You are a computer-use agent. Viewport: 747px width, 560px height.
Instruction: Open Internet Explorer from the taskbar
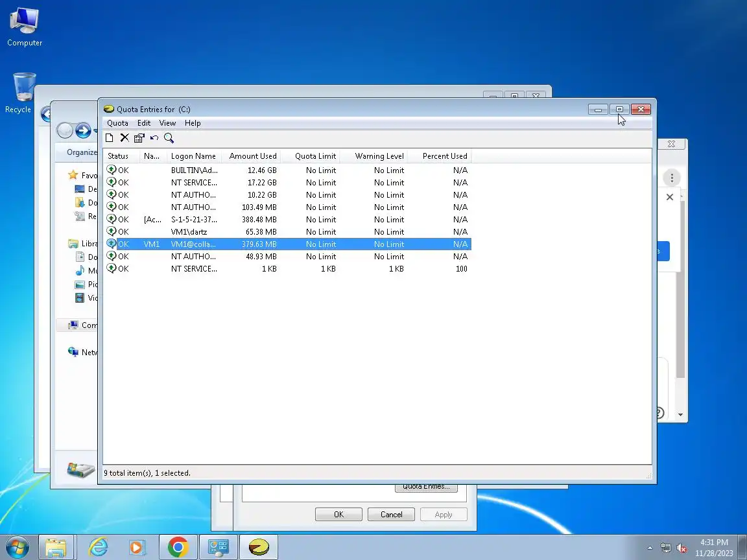(x=98, y=547)
